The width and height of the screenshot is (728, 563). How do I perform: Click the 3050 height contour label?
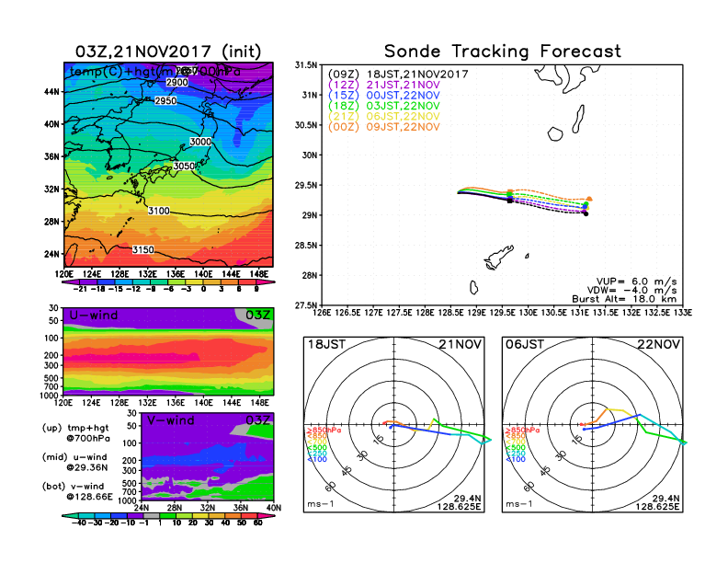point(185,166)
